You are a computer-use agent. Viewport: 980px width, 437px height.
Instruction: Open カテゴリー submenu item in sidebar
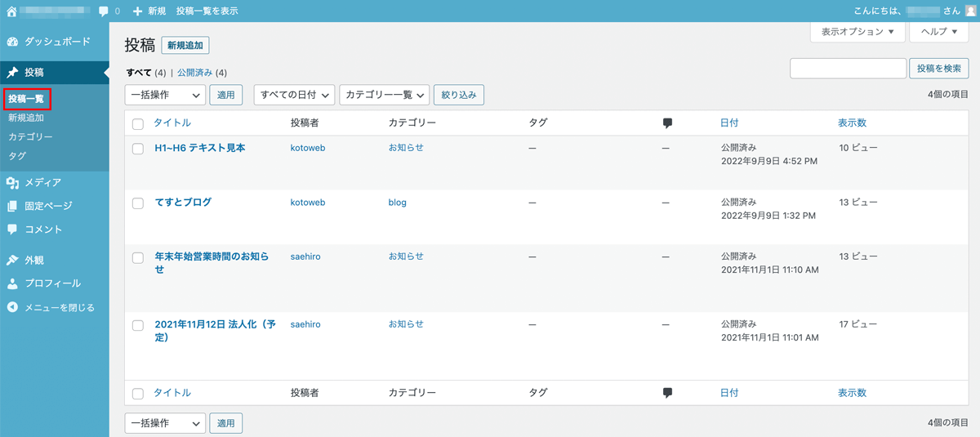(x=30, y=137)
